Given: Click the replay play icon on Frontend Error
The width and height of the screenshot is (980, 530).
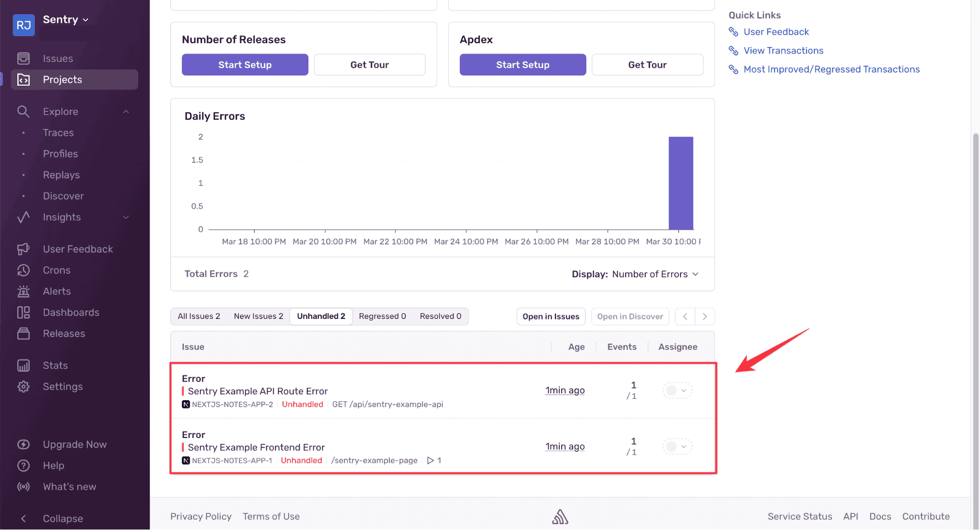Looking at the screenshot, I should coord(430,460).
